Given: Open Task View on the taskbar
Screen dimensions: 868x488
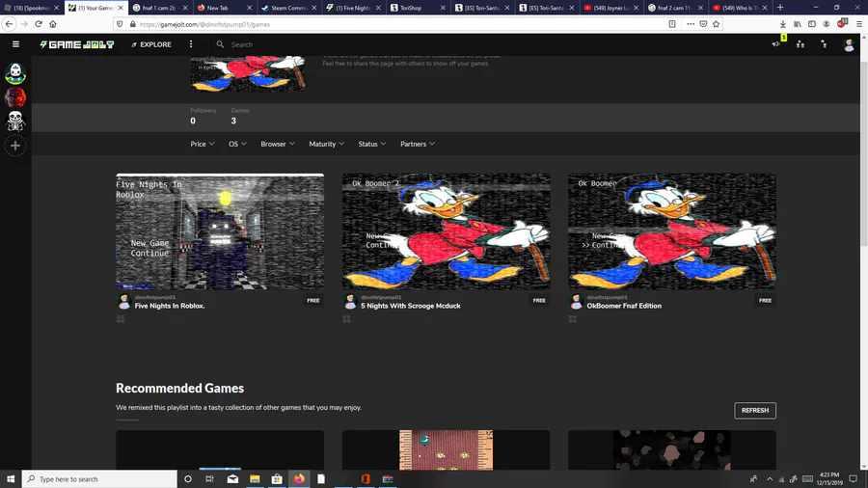Looking at the screenshot, I should [x=209, y=478].
